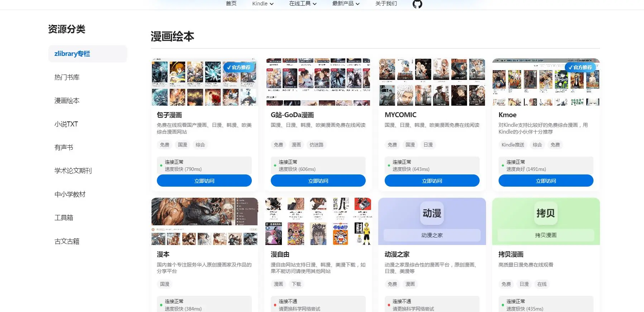Click the 综合 tag on 包子漫画
The width and height of the screenshot is (644, 312).
[200, 145]
